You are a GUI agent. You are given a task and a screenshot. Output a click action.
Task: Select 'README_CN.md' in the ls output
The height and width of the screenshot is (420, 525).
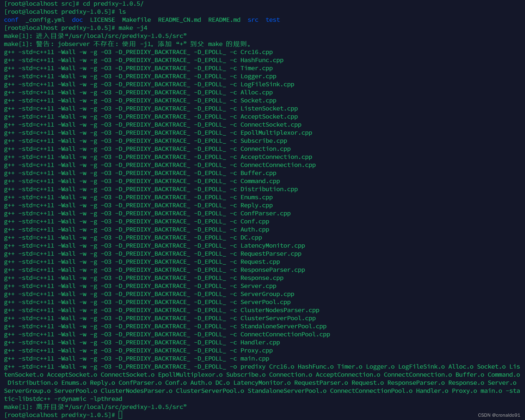[180, 20]
